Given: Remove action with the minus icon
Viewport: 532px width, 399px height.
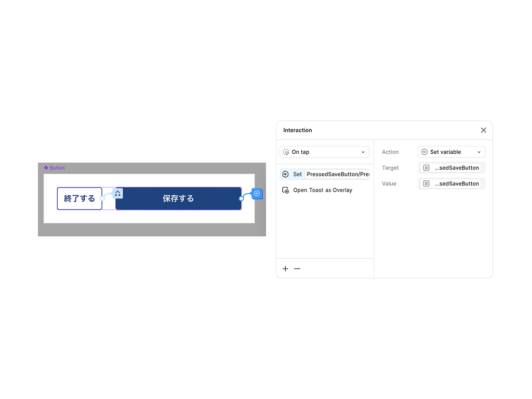Looking at the screenshot, I should (297, 269).
